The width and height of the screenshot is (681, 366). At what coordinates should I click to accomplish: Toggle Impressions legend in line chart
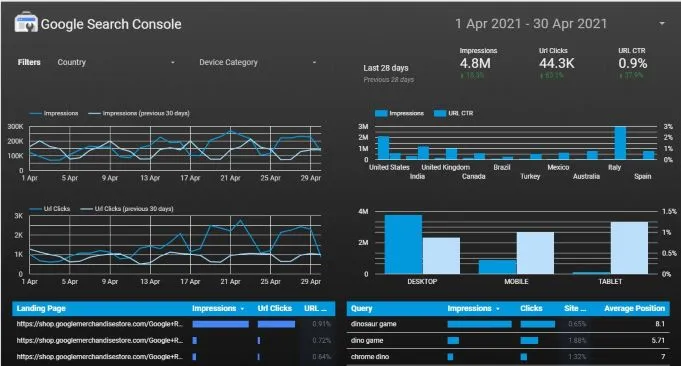coord(54,113)
